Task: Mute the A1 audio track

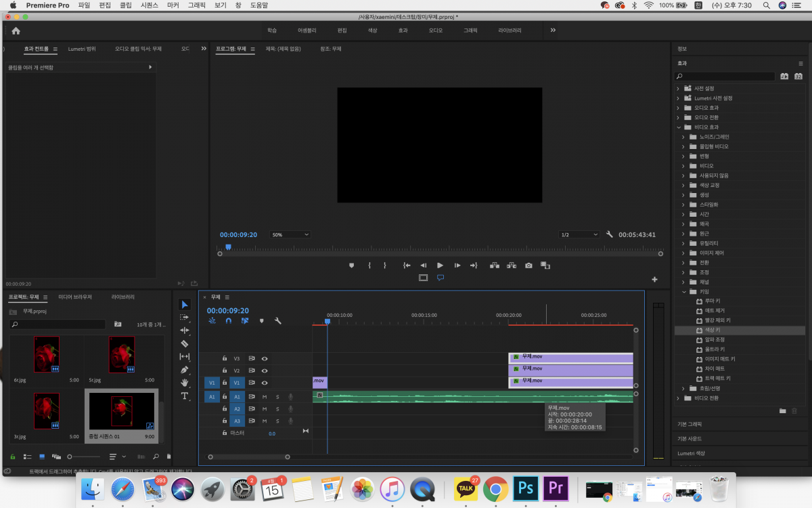Action: click(x=265, y=397)
